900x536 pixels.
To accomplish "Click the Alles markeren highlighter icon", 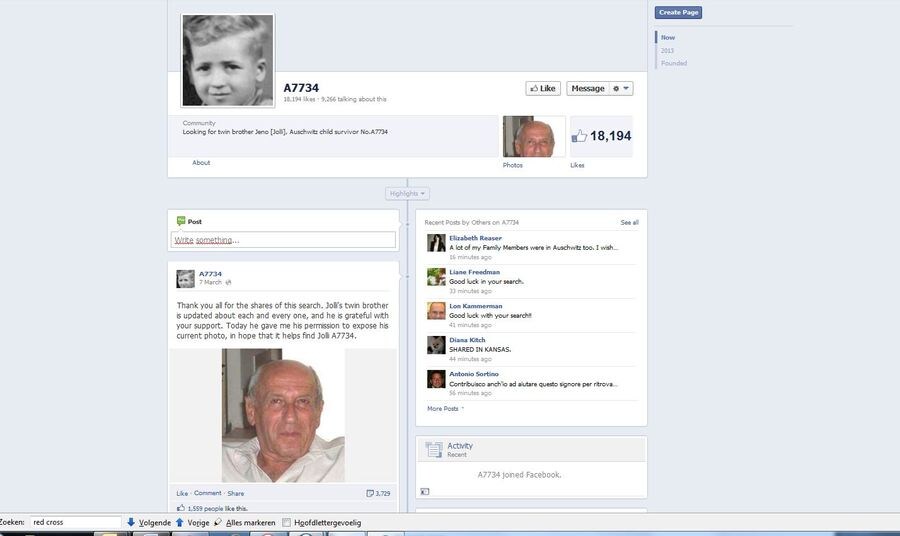I will [218, 522].
